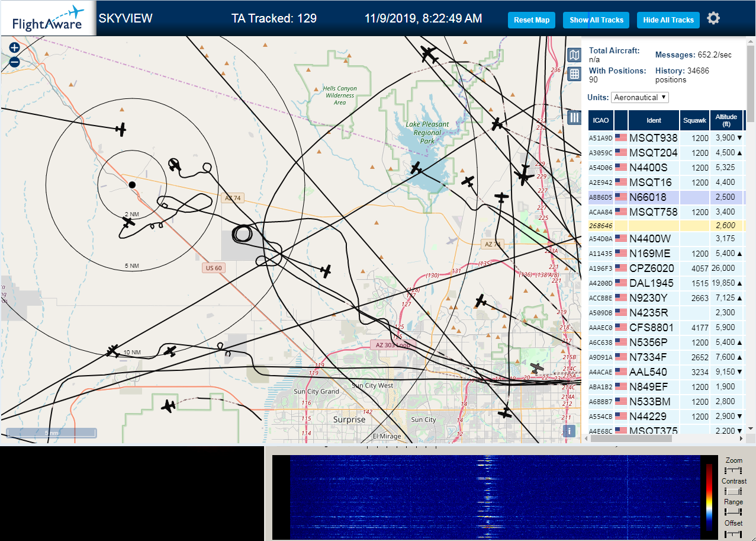Select the N44229 aircraft row
Image resolution: width=756 pixels, height=541 pixels.
[666, 417]
